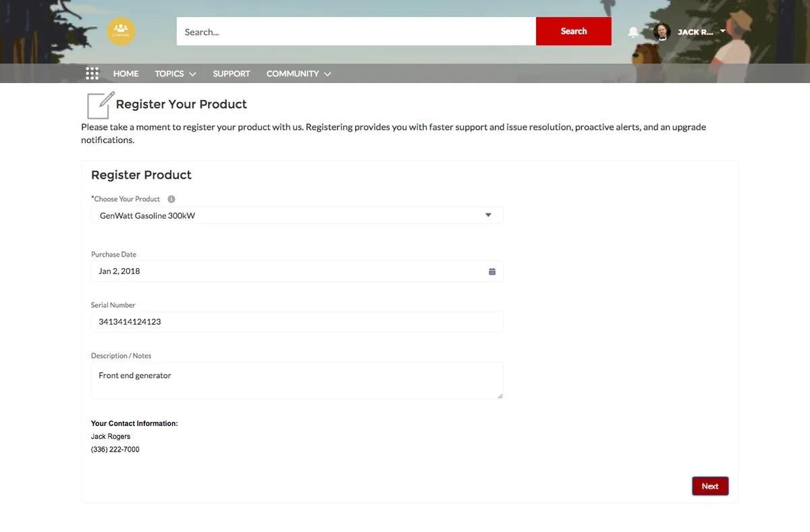This screenshot has height=532, width=810.
Task: Click the red Search button
Action: coord(574,31)
